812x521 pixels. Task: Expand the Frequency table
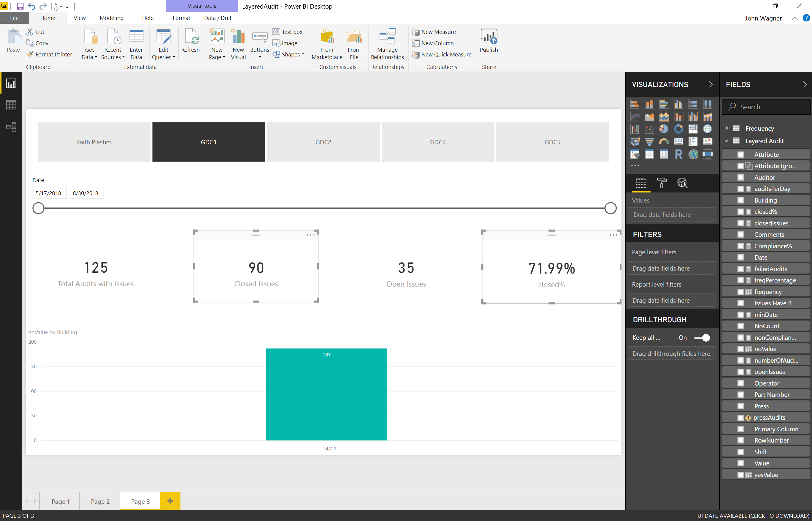tap(727, 128)
